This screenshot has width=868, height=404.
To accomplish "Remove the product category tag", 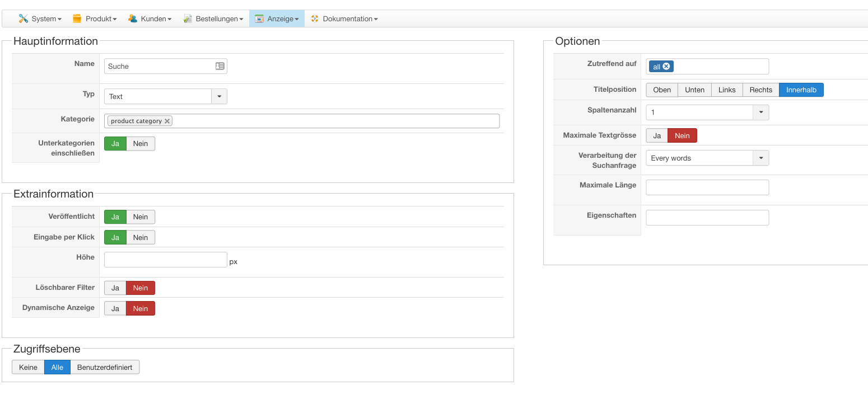I will pyautogui.click(x=167, y=121).
